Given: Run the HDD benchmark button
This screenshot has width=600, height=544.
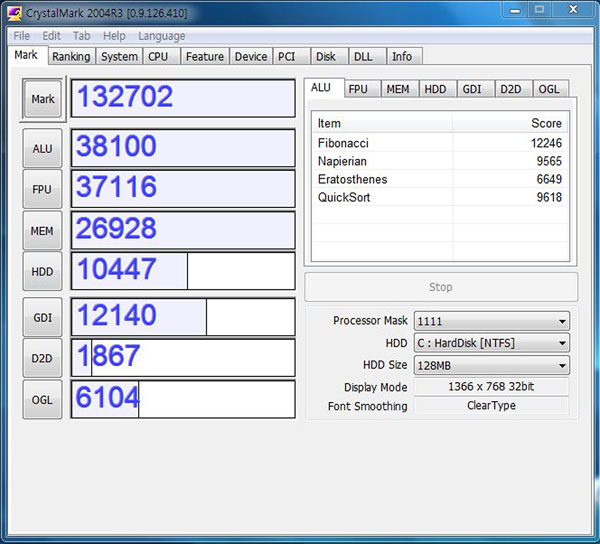Looking at the screenshot, I should click(42, 271).
